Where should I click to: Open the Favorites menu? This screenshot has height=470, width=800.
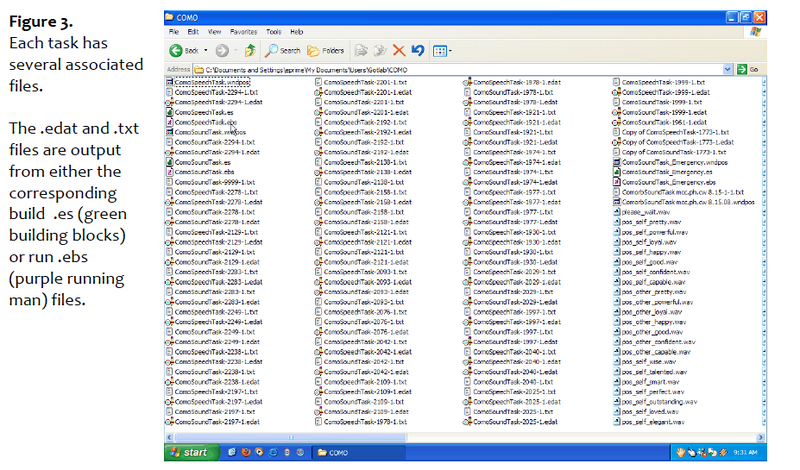[x=243, y=32]
